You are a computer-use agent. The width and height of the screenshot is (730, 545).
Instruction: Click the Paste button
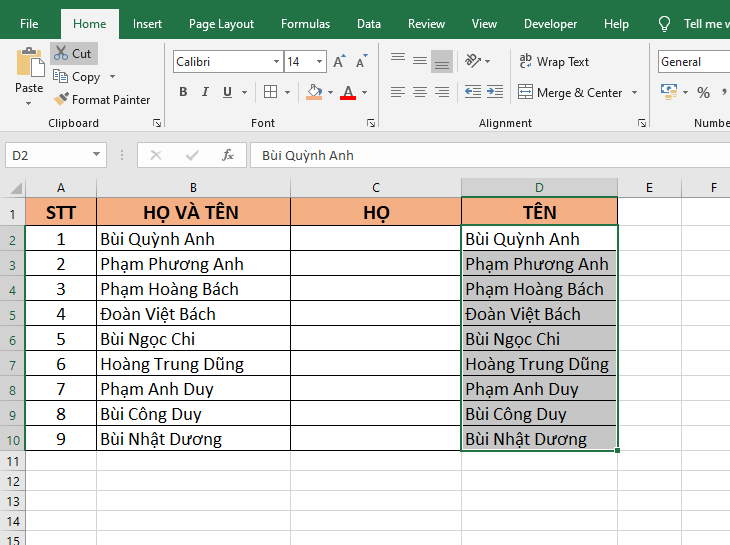29,72
